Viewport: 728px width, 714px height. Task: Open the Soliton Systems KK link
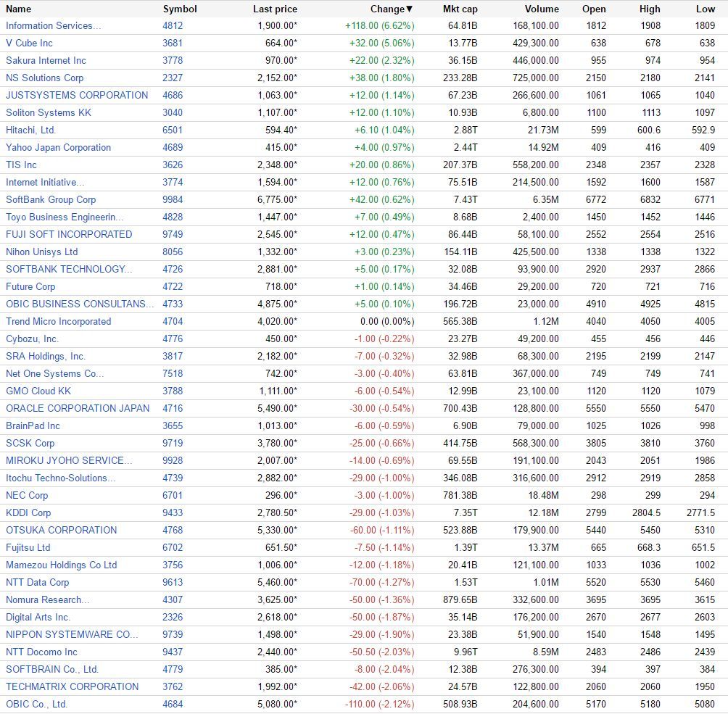(49, 113)
